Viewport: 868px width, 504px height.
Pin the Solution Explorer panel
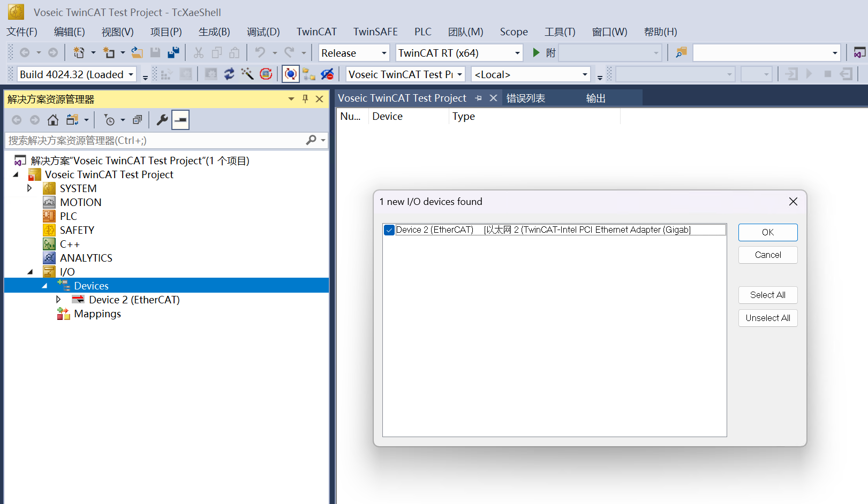tap(305, 99)
